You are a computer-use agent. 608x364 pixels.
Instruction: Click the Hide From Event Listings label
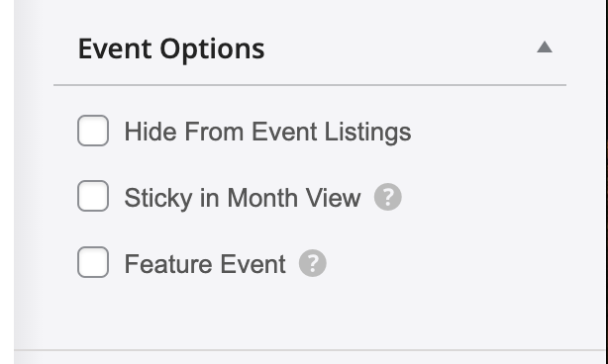pyautogui.click(x=267, y=132)
